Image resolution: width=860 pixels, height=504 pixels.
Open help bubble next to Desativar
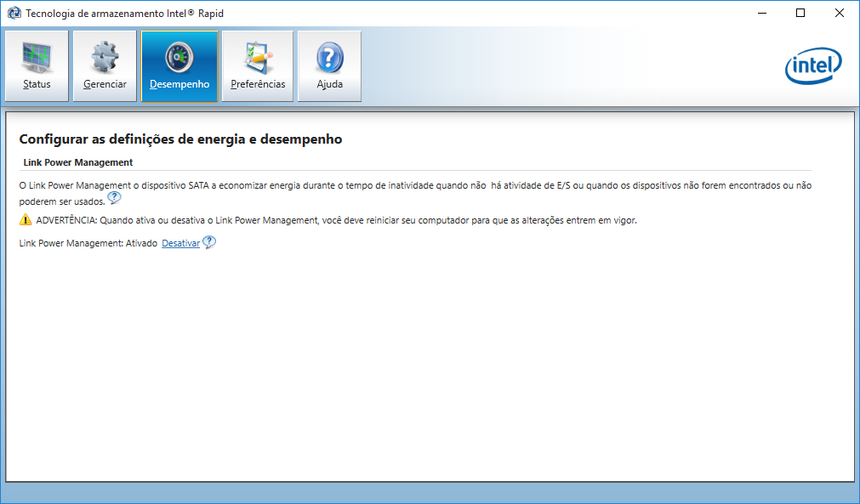pos(209,242)
